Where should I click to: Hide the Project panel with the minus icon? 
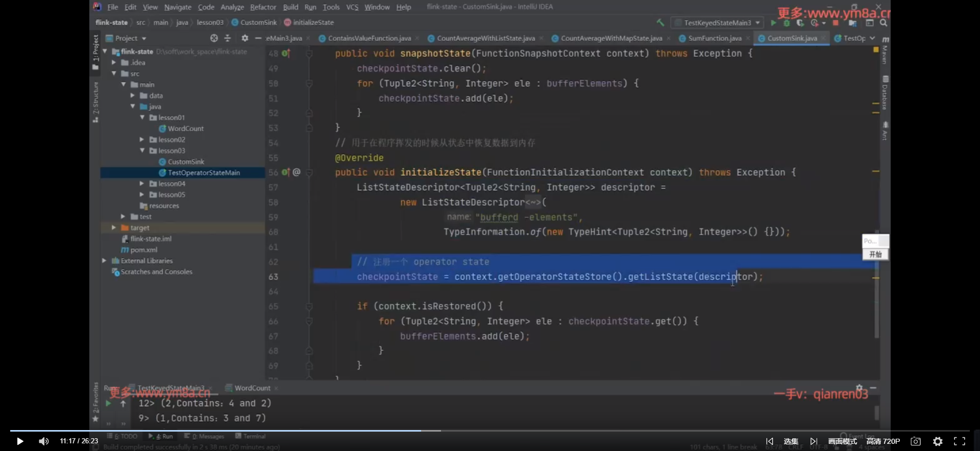[x=258, y=38]
